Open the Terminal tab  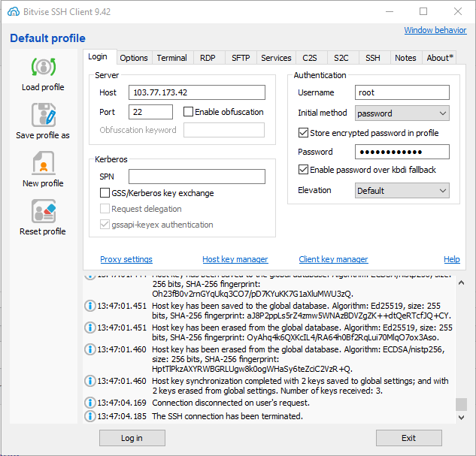[x=171, y=58]
